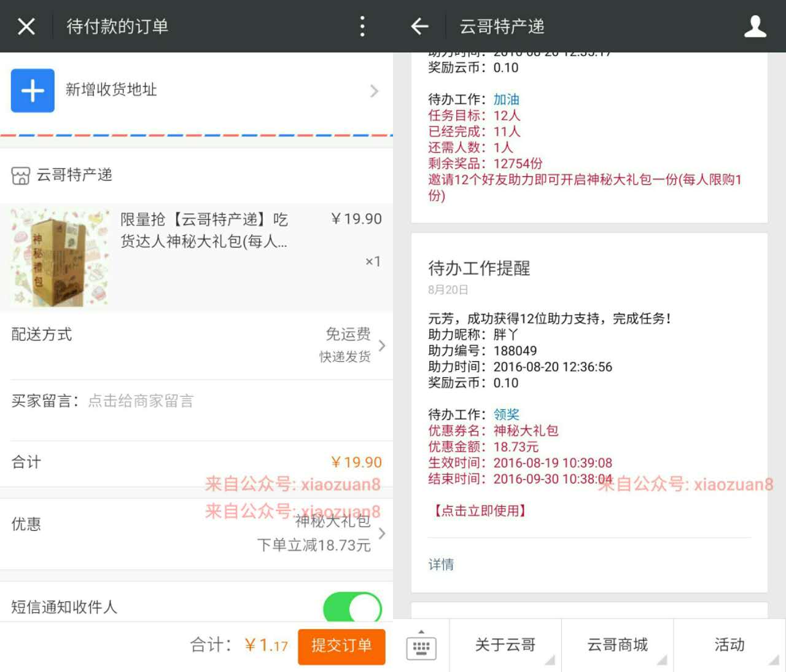
Task: Switch to keyboard input icon
Action: coord(421,646)
